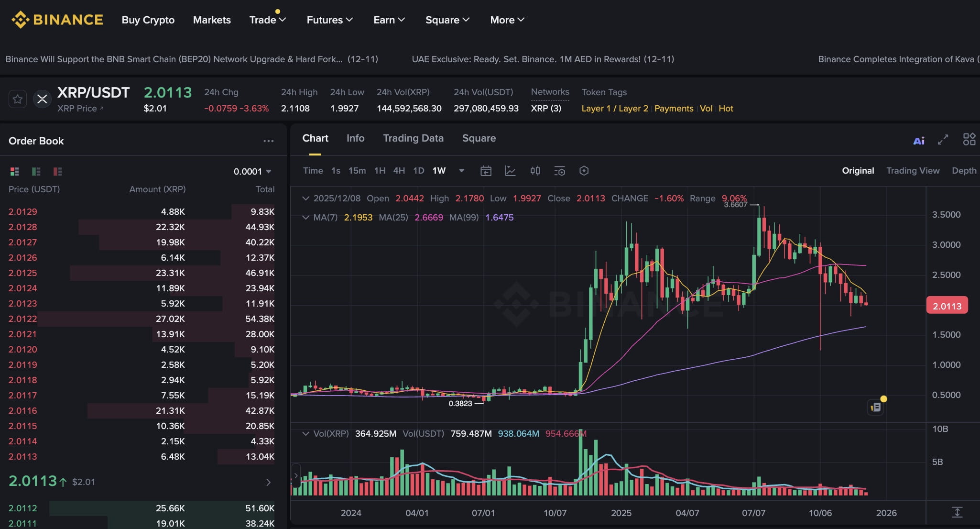Open the BNB Smart Chain upgrade announcement

[191, 59]
